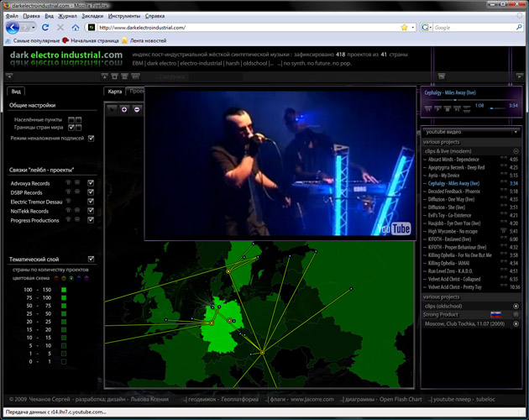Stop playback in the video player panel
This screenshot has height=420, width=529.
(448, 108)
